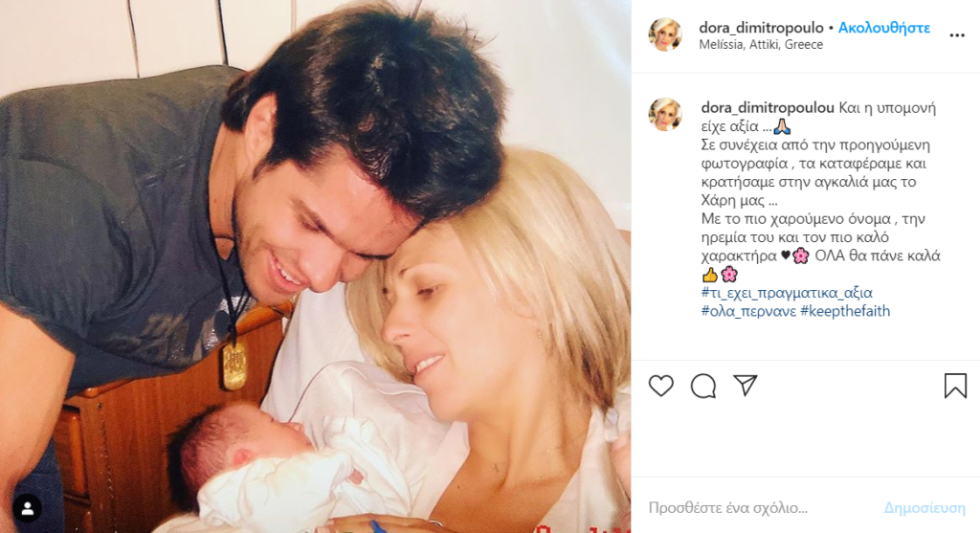The width and height of the screenshot is (980, 533).
Task: Like the post with the heart icon
Action: [x=660, y=386]
